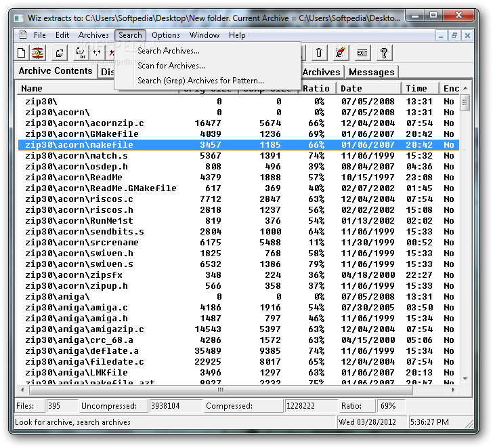Click the select directory (DIR) toolbar icon

[x=81, y=53]
